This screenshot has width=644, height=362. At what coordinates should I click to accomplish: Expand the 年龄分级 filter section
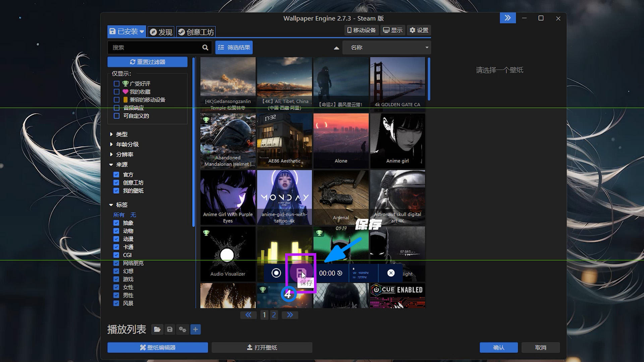coord(124,144)
